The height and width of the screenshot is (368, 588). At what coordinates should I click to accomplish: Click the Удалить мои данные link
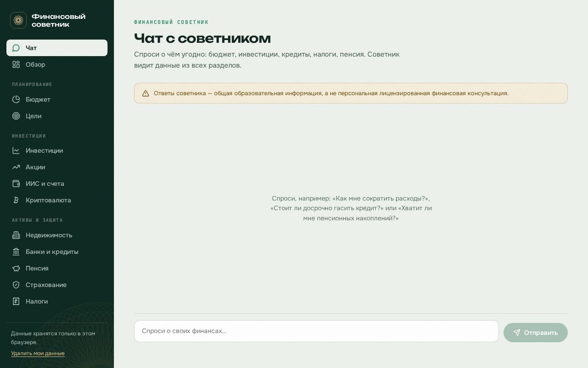pyautogui.click(x=38, y=353)
